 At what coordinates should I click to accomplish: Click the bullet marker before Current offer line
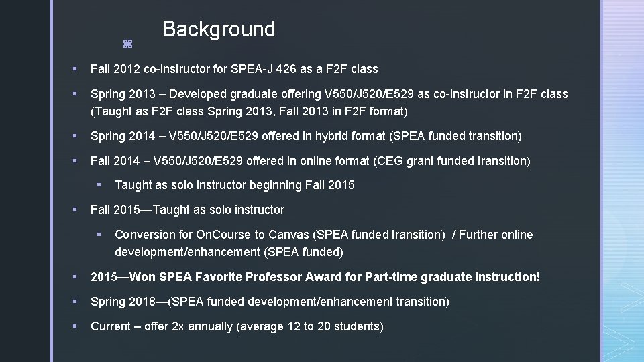[x=74, y=326]
